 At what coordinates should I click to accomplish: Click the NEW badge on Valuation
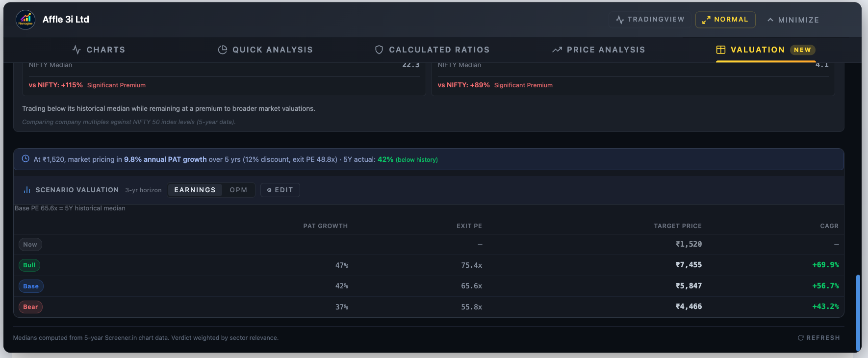tap(802, 50)
